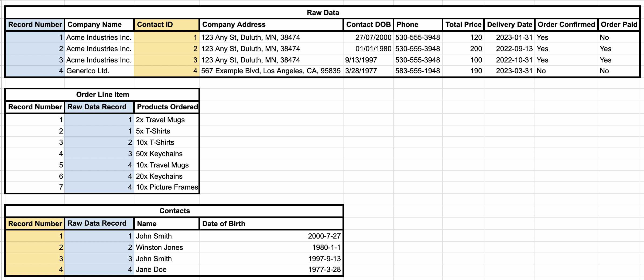Select the Contact DOB header cell

click(368, 24)
